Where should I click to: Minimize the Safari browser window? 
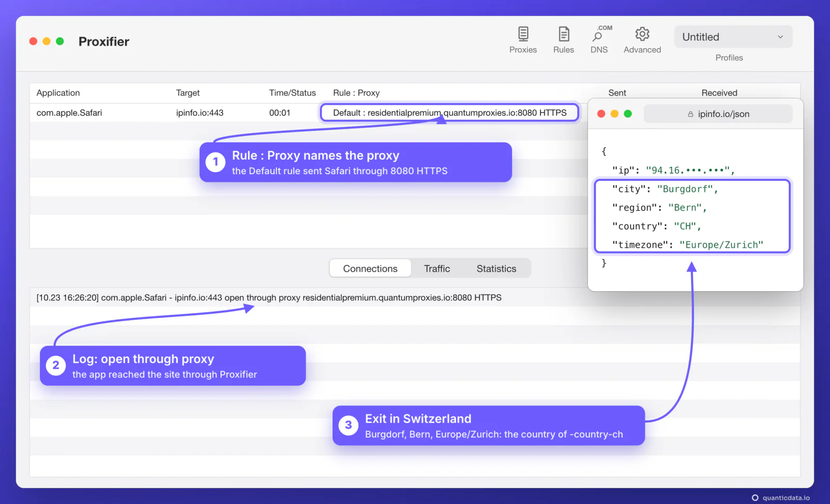pos(615,114)
